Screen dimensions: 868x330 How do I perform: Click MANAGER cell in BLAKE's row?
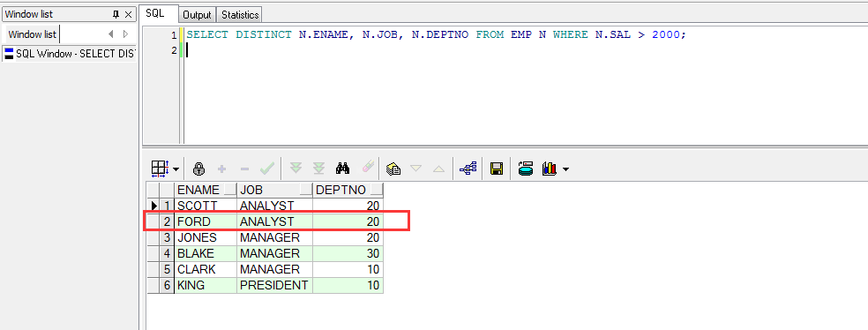pyautogui.click(x=275, y=253)
